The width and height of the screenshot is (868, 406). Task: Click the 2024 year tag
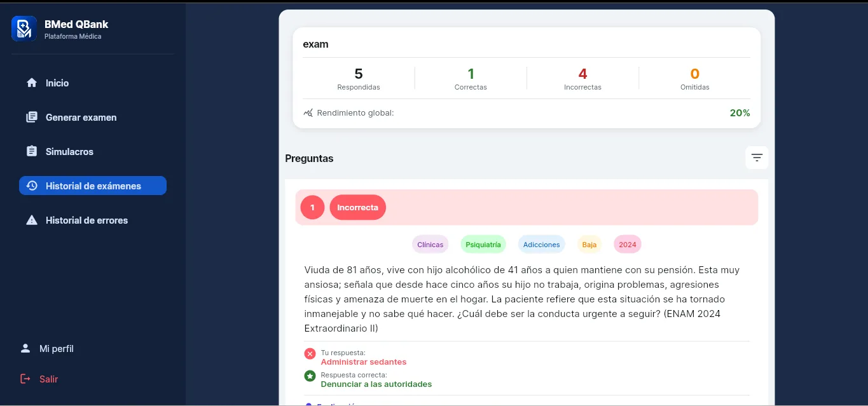click(627, 244)
